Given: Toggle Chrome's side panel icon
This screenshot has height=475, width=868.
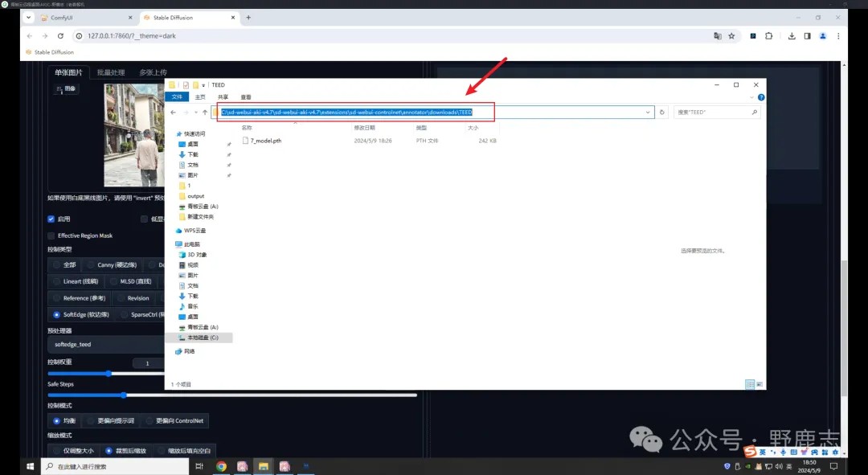Looking at the screenshot, I should click(807, 36).
